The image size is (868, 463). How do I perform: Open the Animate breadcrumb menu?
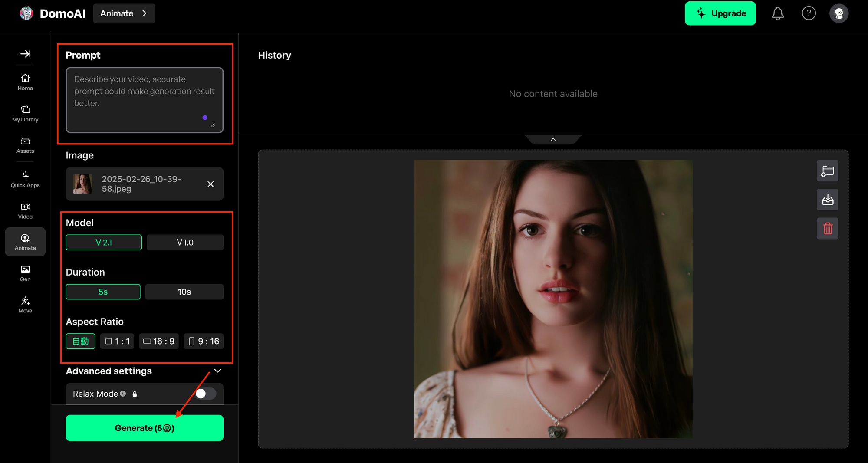pos(124,13)
